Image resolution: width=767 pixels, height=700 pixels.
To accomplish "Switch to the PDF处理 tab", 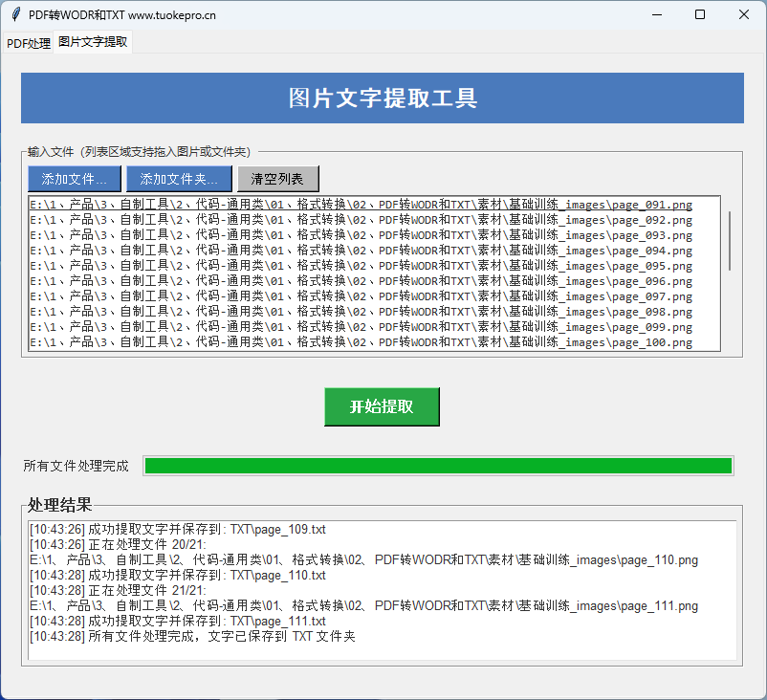I will [28, 43].
